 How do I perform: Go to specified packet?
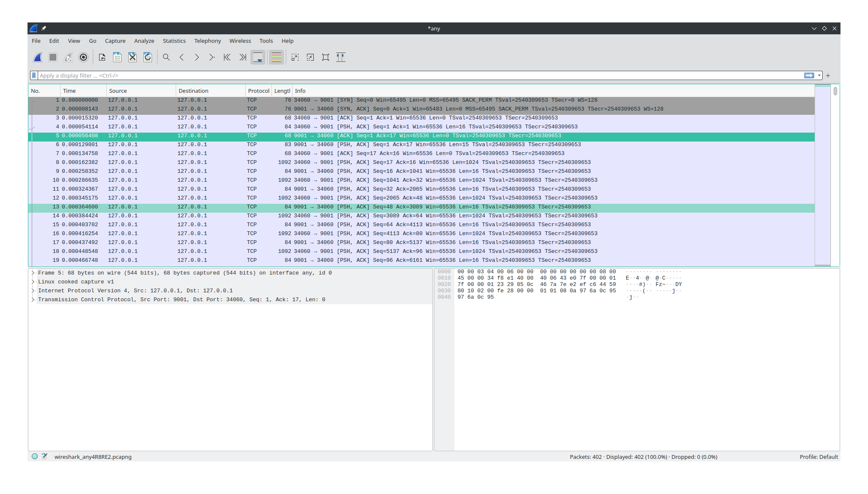[x=212, y=57]
